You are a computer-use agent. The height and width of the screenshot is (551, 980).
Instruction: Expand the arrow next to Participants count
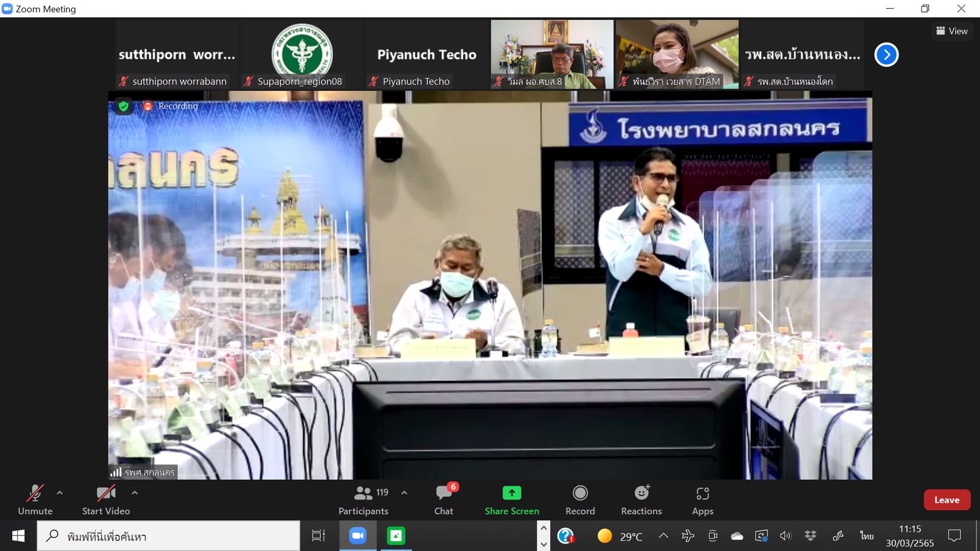pyautogui.click(x=404, y=492)
